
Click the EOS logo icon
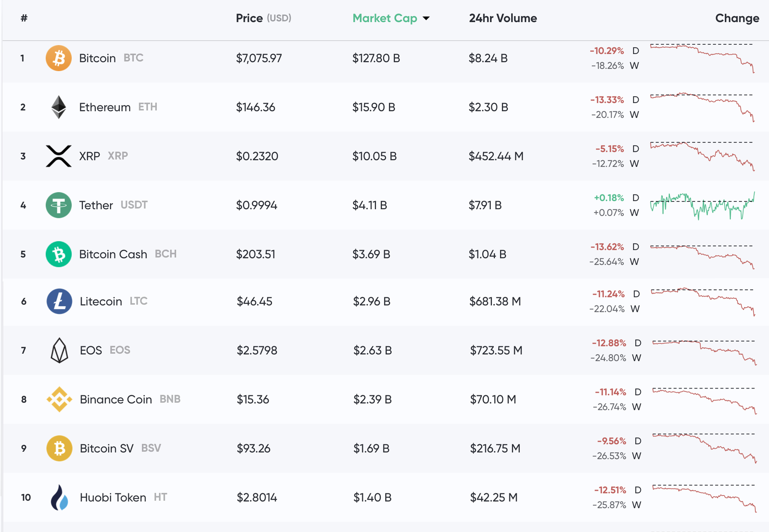[59, 350]
